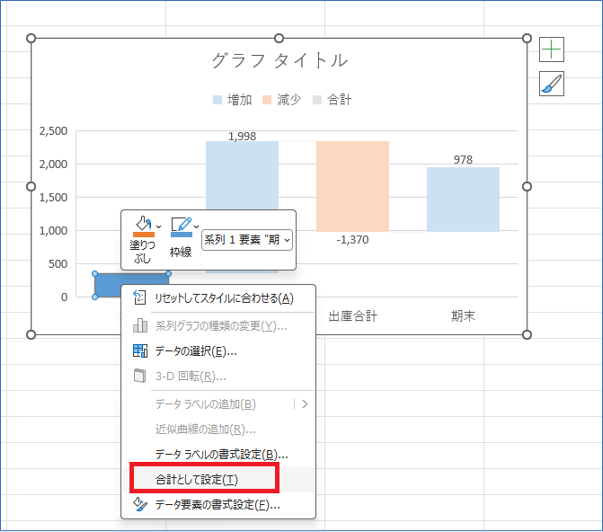Choose 合計として設定(T) menu item
The height and width of the screenshot is (532, 603).
click(x=218, y=480)
